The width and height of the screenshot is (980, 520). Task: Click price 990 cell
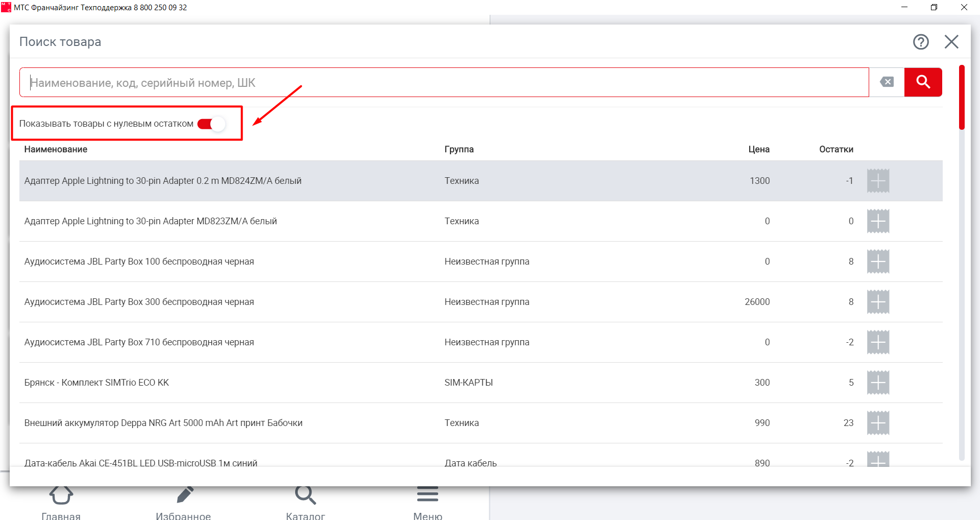(x=762, y=423)
